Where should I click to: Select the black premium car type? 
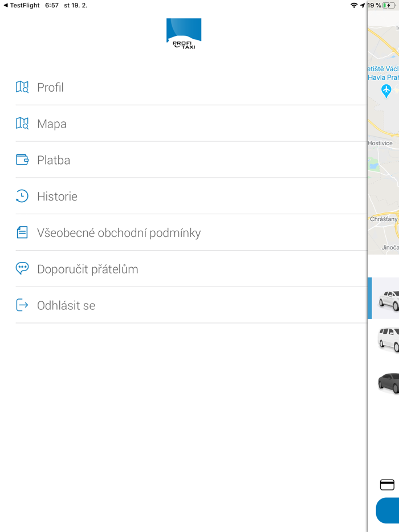click(x=386, y=382)
